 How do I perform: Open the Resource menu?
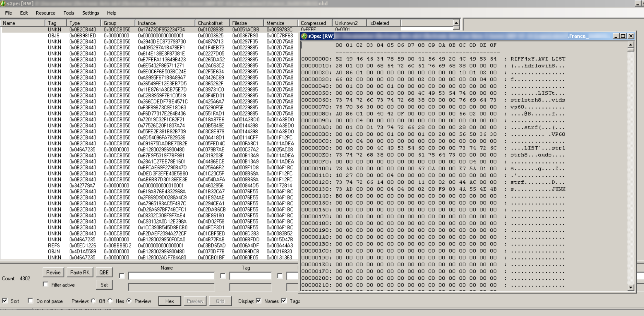click(x=46, y=13)
